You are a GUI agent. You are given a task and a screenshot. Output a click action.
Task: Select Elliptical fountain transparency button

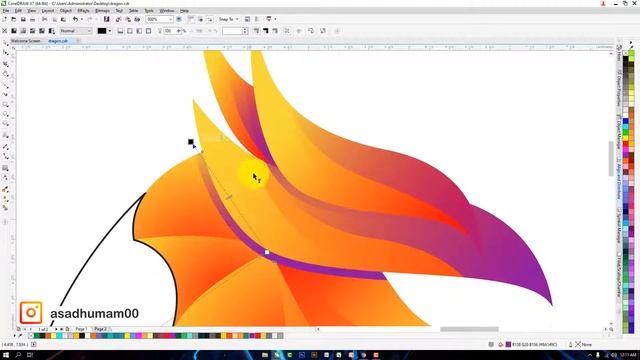pos(130,31)
